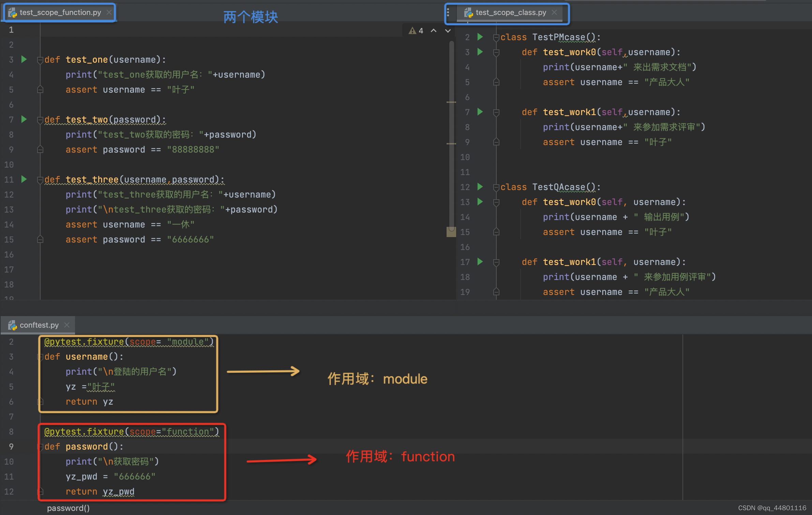
Task: Click Python file icon on conftest.py tab
Action: tap(13, 325)
